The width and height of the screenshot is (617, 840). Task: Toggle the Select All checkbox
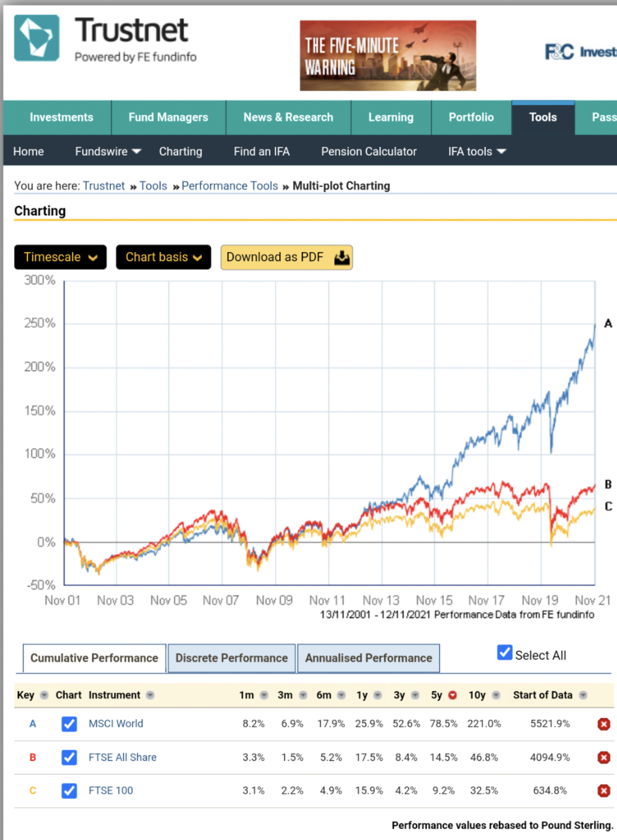click(x=505, y=653)
